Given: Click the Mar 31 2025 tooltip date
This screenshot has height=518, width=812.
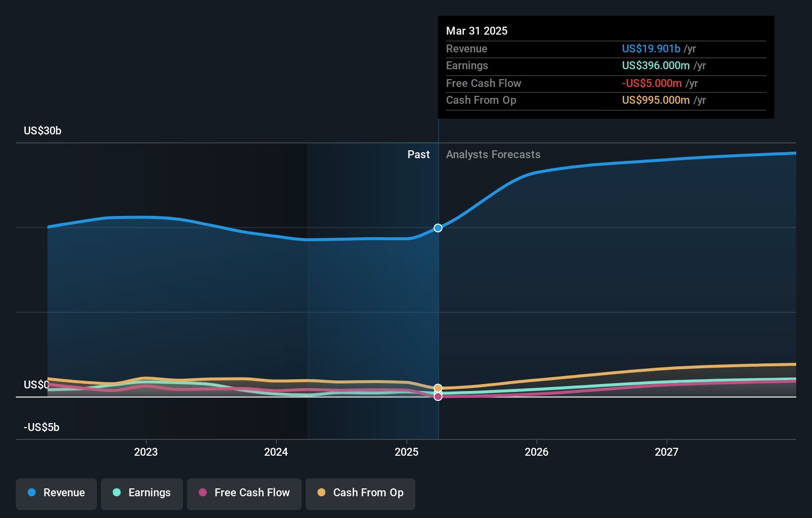Looking at the screenshot, I should click(477, 31).
